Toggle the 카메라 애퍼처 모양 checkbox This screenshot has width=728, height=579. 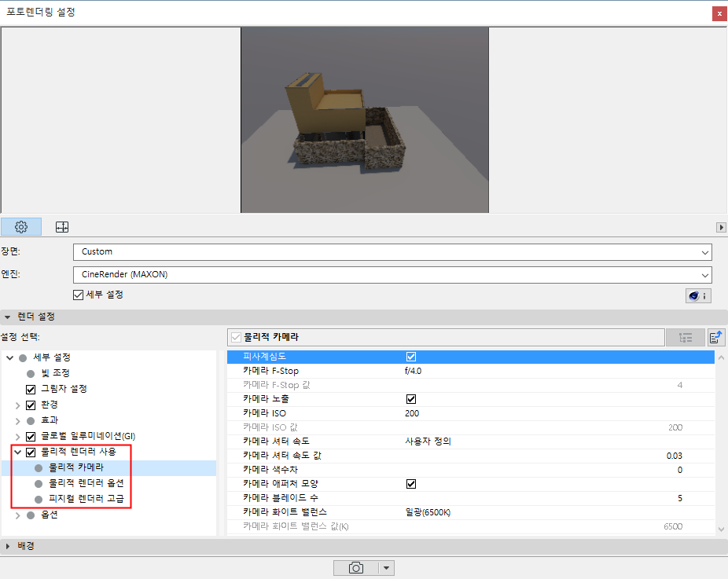click(411, 484)
